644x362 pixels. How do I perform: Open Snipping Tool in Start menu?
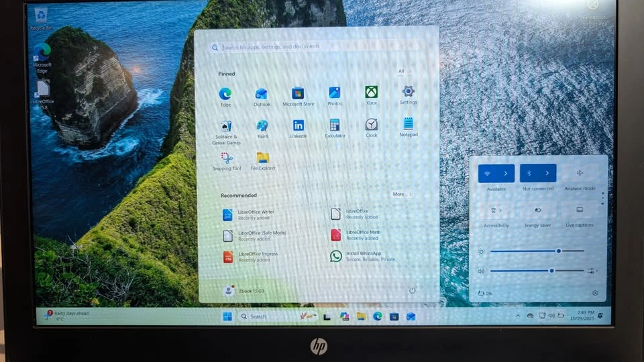227,158
